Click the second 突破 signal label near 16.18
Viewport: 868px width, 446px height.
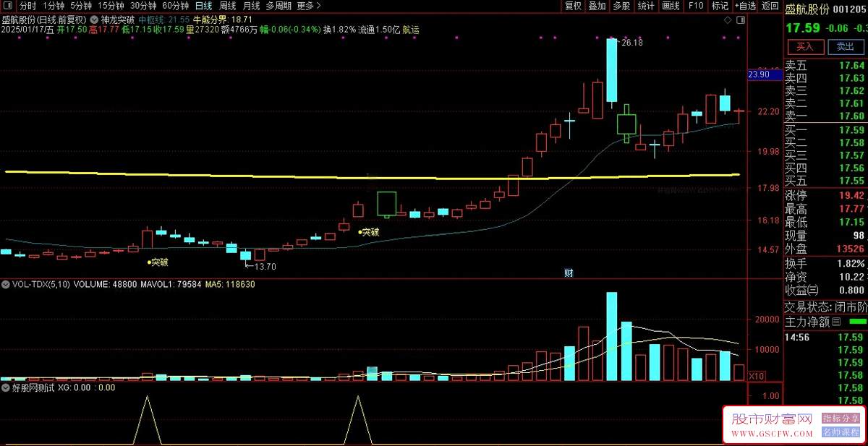click(x=369, y=232)
